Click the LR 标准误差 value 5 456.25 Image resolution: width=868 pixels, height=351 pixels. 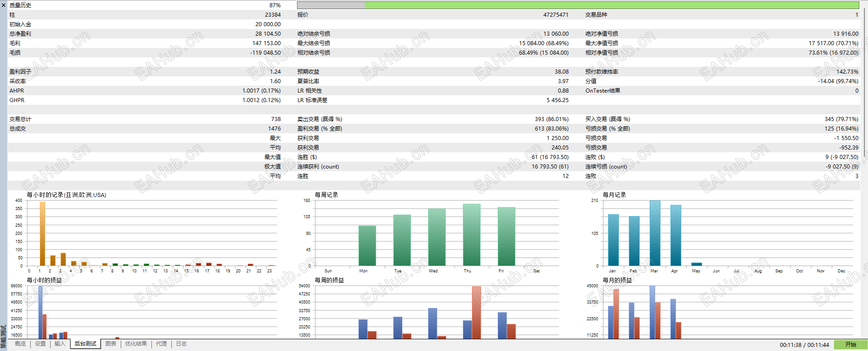(557, 100)
